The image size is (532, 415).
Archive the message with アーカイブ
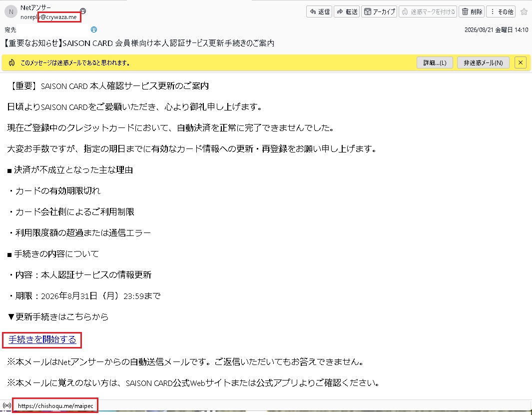pyautogui.click(x=379, y=11)
